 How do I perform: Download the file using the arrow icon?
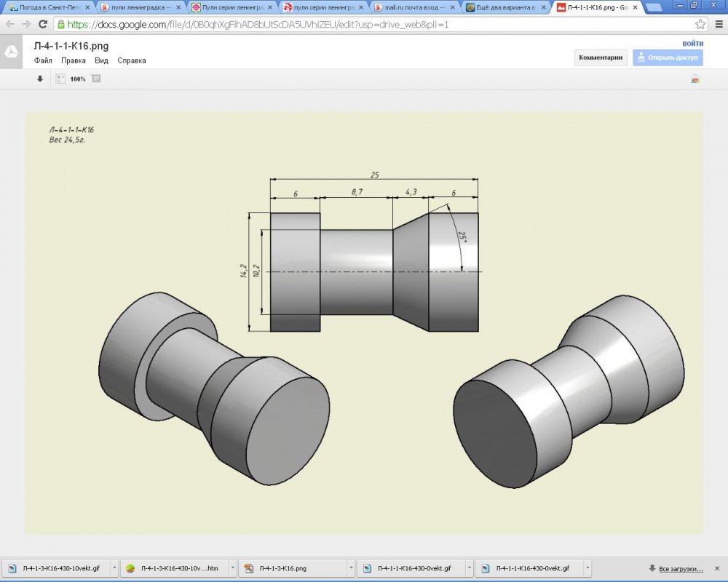coord(40,79)
